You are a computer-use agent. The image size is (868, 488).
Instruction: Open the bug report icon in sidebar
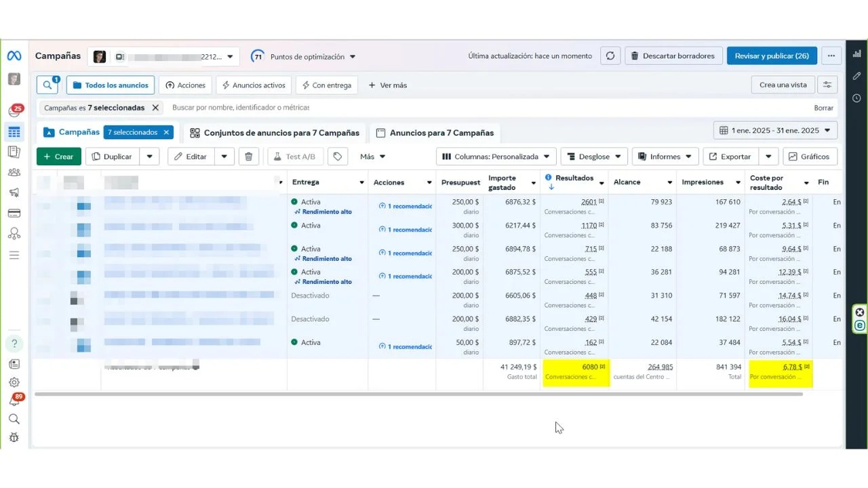click(x=14, y=437)
